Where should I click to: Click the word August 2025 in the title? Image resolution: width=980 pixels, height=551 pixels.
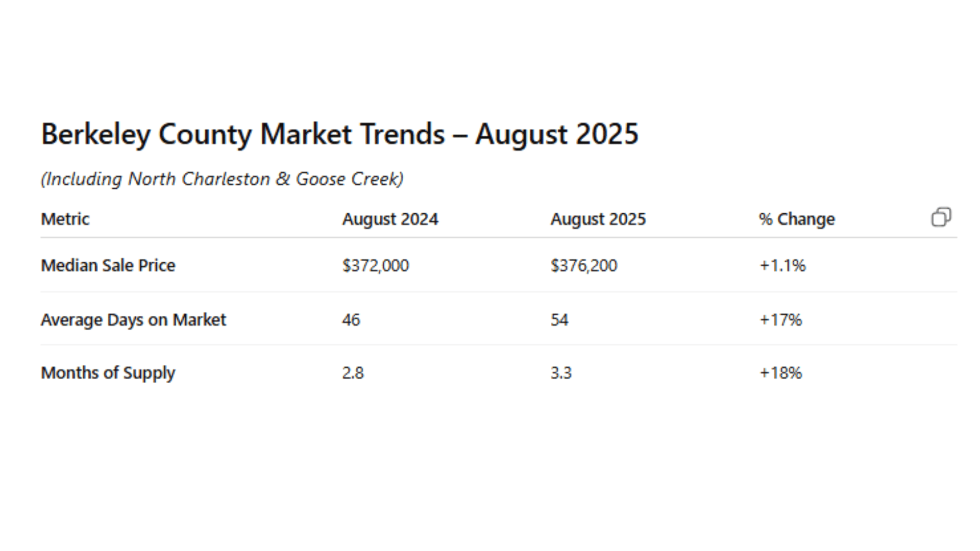556,134
